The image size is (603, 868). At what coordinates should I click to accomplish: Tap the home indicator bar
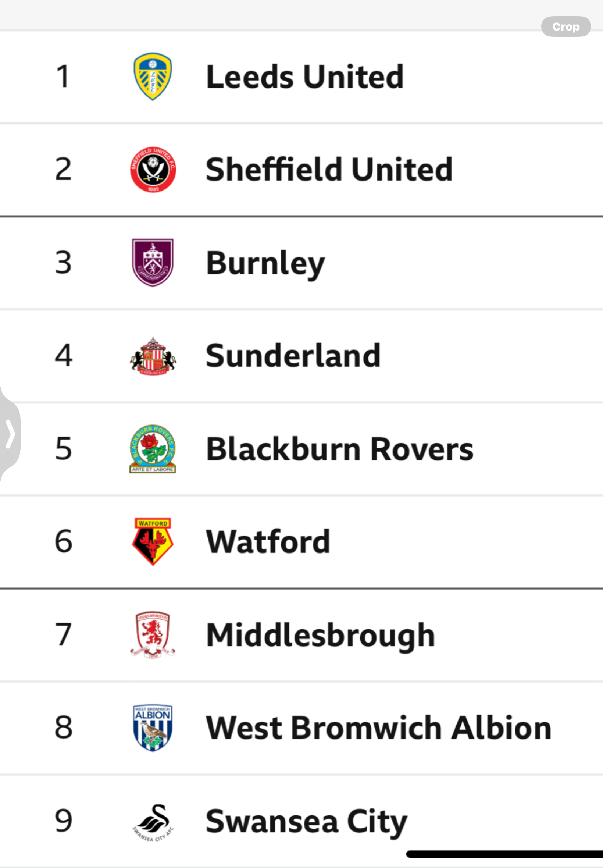click(x=504, y=854)
